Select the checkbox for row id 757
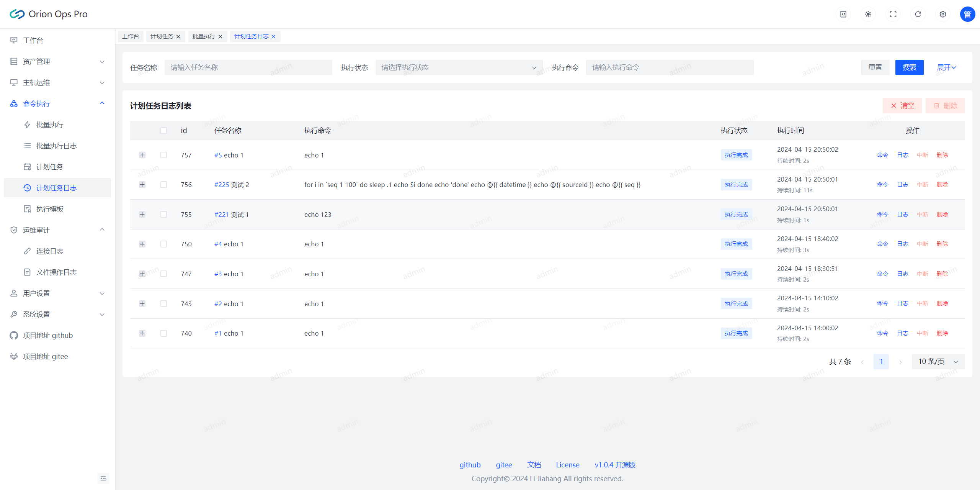 163,155
